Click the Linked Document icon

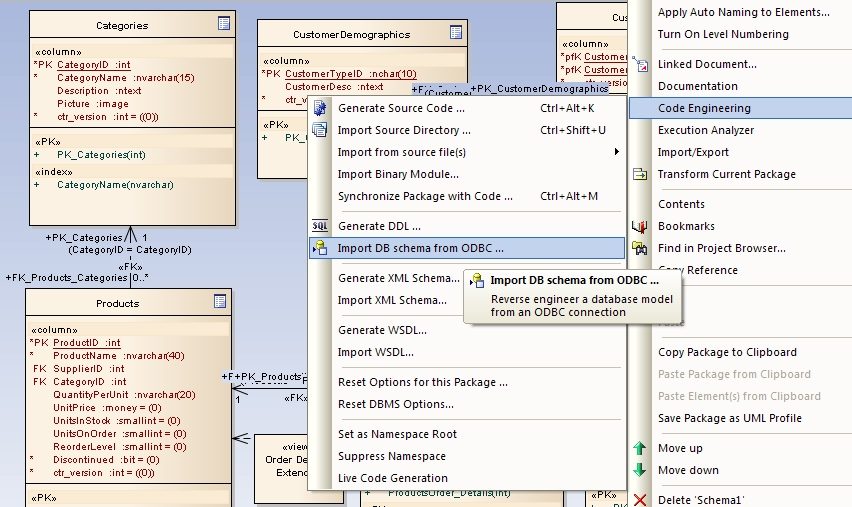640,64
